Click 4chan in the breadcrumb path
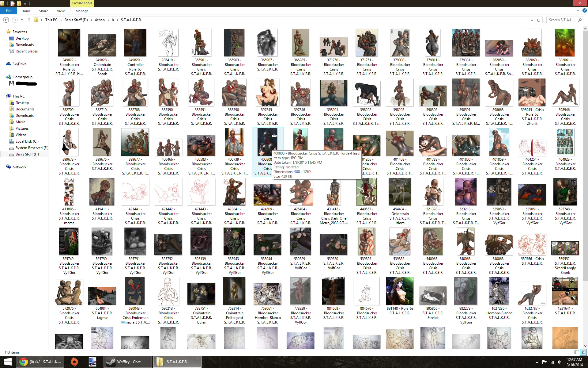588x368 pixels. [100, 20]
